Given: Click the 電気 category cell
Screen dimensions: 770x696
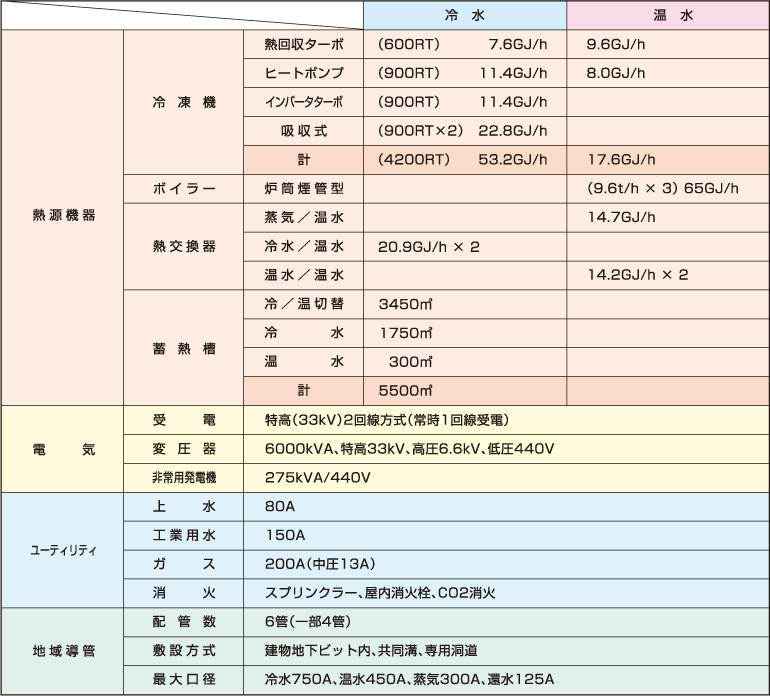Looking at the screenshot, I should [62, 448].
